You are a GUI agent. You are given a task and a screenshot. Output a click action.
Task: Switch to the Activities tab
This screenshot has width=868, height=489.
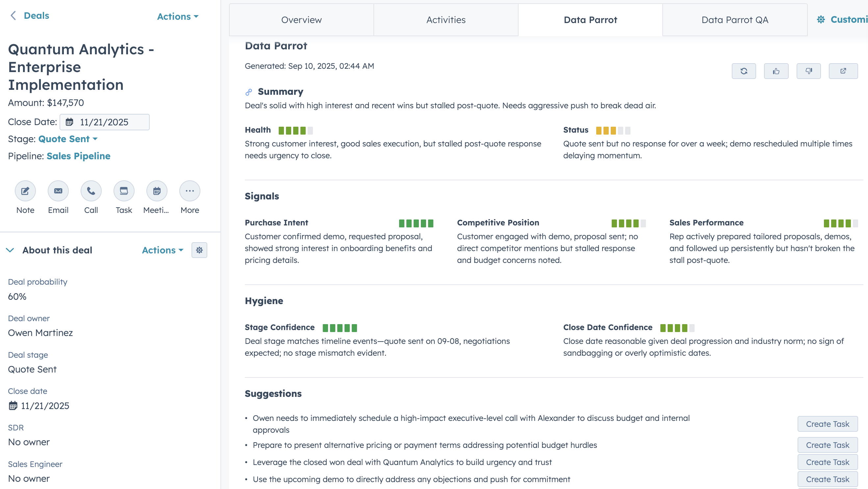coord(446,19)
